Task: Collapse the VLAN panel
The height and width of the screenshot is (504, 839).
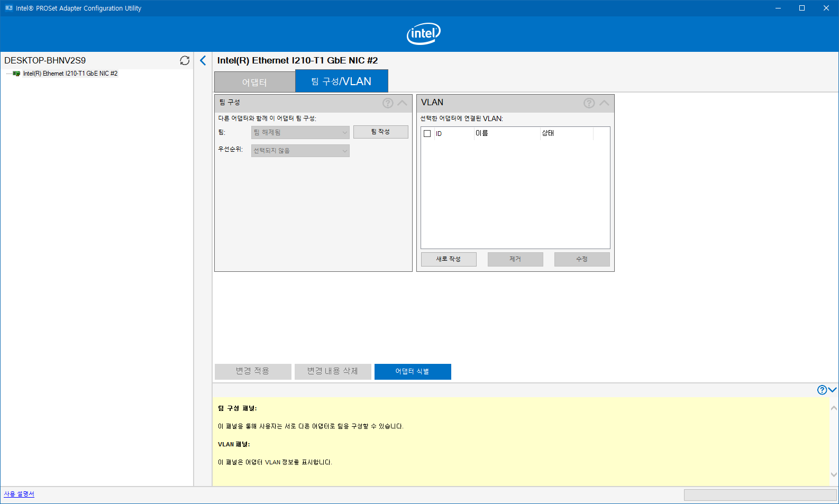Action: pos(604,103)
